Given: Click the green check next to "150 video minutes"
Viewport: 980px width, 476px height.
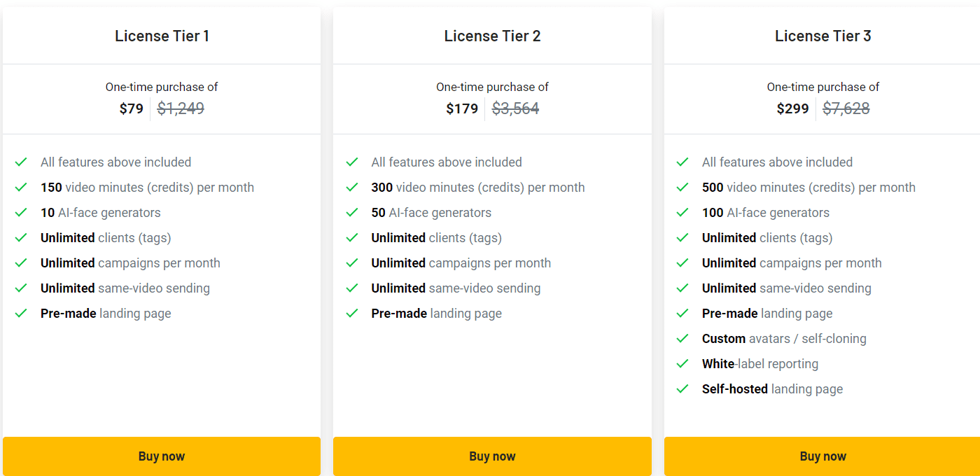Looking at the screenshot, I should tap(21, 187).
